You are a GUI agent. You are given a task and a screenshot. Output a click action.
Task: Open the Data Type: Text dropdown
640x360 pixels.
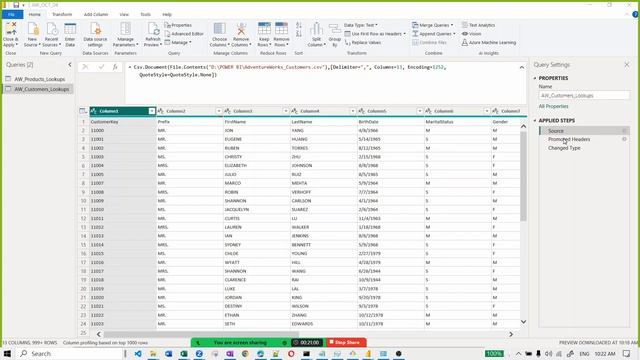(361, 25)
